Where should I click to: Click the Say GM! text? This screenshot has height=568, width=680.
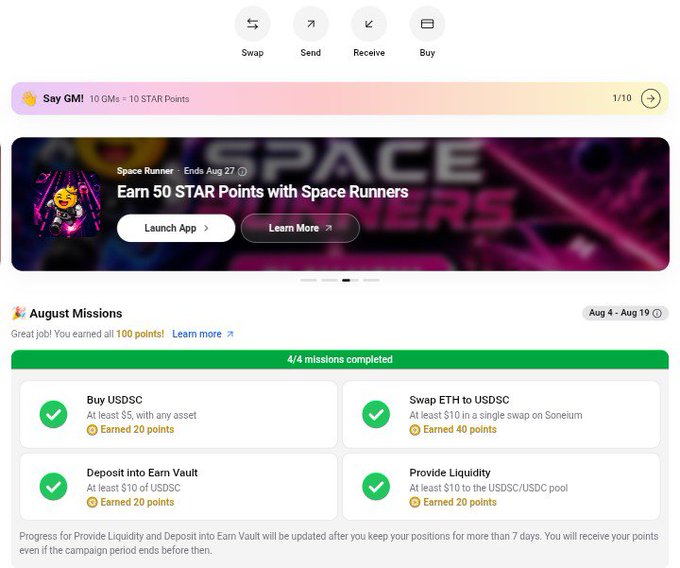pyautogui.click(x=63, y=98)
